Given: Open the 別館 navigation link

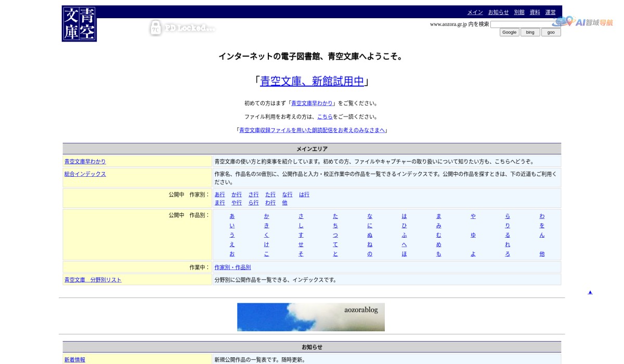Looking at the screenshot, I should coord(519,11).
